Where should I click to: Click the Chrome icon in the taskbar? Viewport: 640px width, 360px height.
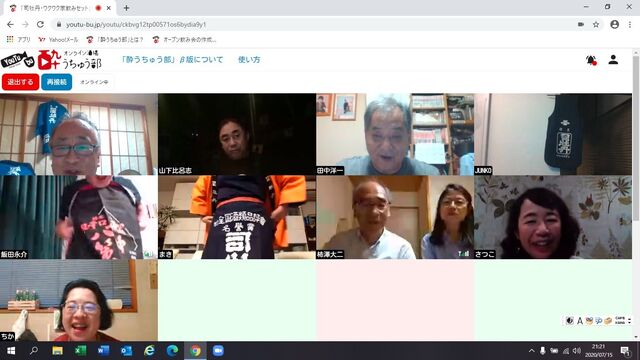[x=196, y=351]
